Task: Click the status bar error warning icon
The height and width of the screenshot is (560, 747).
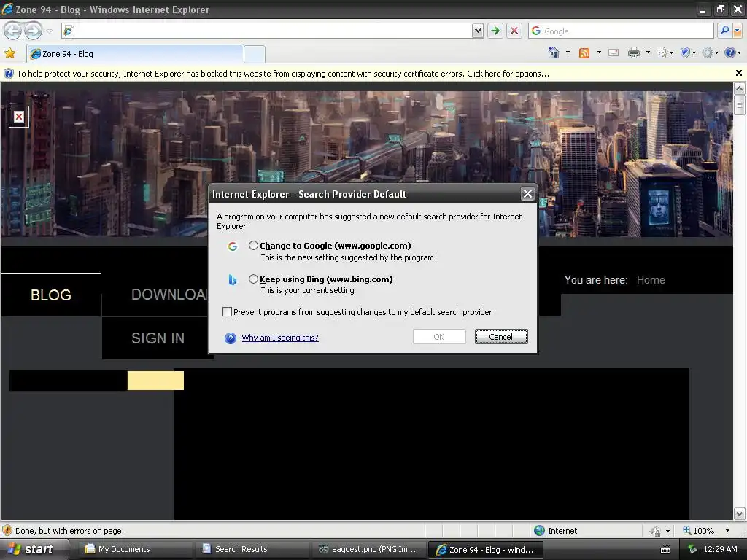Action: (7, 531)
